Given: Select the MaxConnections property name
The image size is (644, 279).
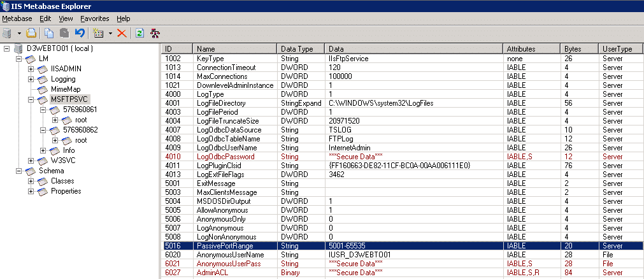Looking at the screenshot, I should coord(222,76).
